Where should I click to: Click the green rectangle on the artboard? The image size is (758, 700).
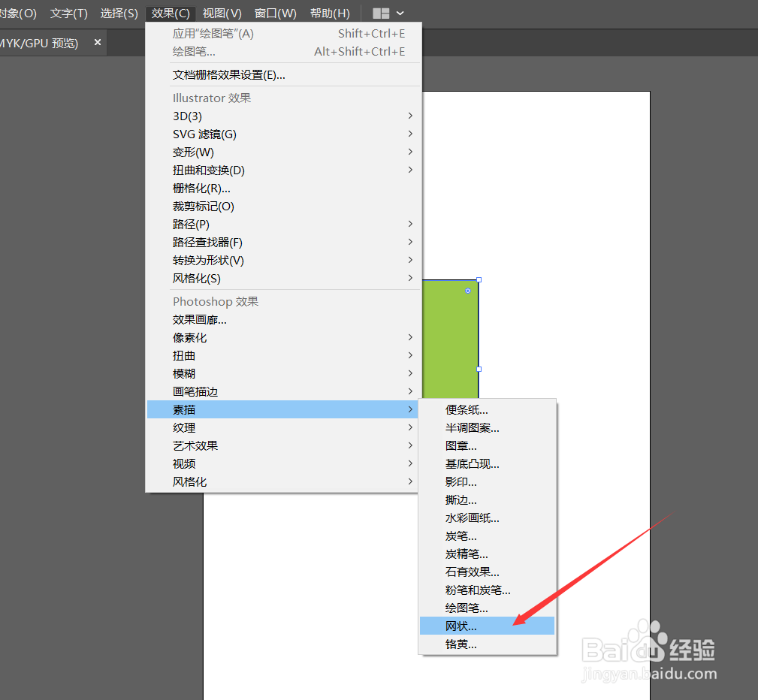pos(450,339)
